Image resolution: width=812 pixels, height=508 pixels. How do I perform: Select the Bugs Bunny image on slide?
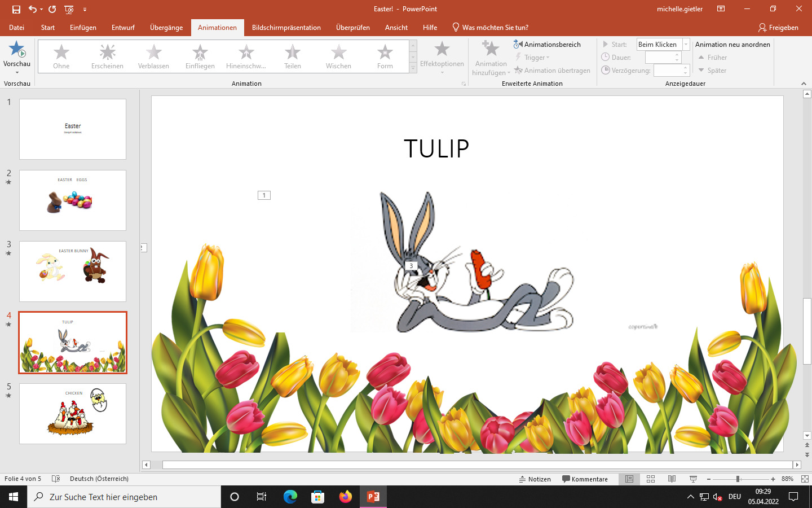tap(476, 262)
